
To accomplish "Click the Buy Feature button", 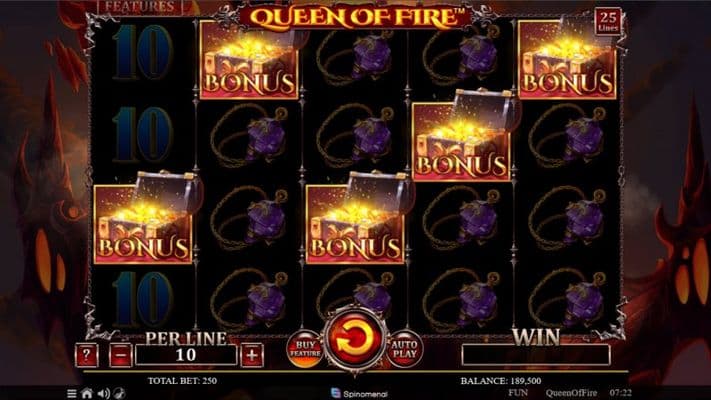I will 305,349.
